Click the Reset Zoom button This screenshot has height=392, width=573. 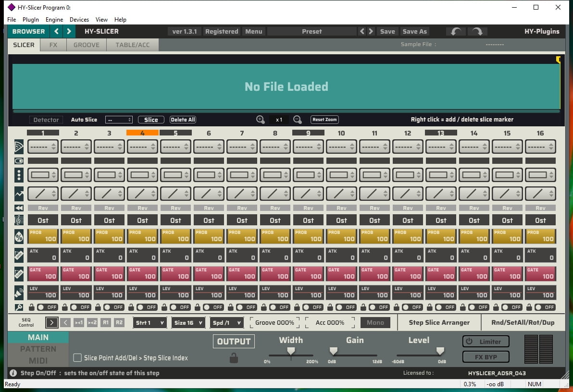(324, 120)
